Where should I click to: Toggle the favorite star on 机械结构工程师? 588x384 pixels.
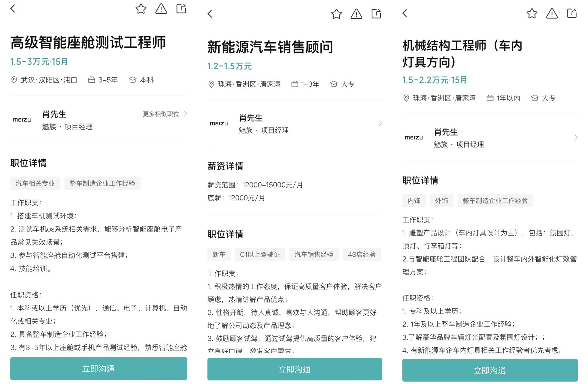[x=532, y=13]
